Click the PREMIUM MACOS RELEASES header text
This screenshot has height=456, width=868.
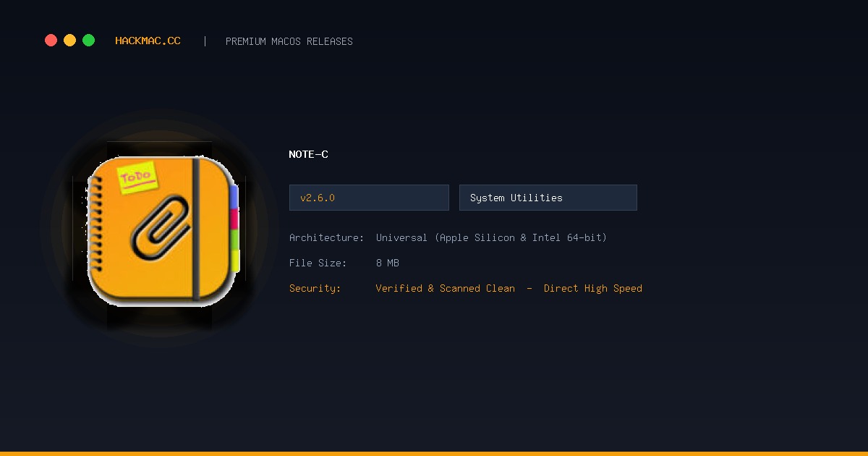(289, 41)
